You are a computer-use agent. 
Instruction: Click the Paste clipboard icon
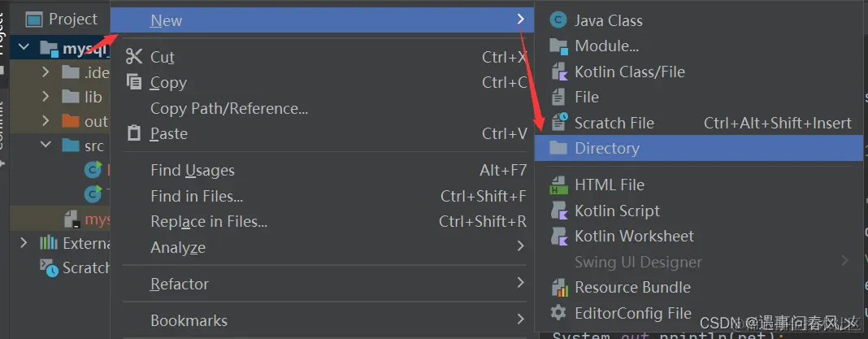[134, 133]
